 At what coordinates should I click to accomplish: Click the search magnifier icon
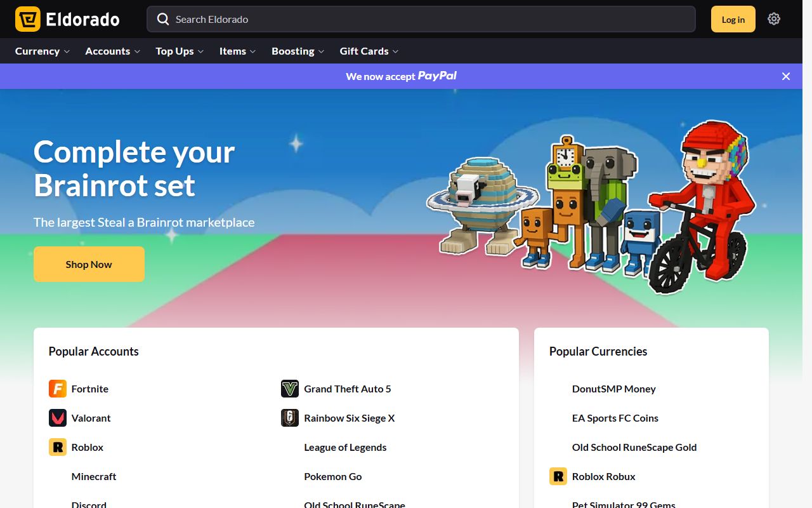pos(163,19)
